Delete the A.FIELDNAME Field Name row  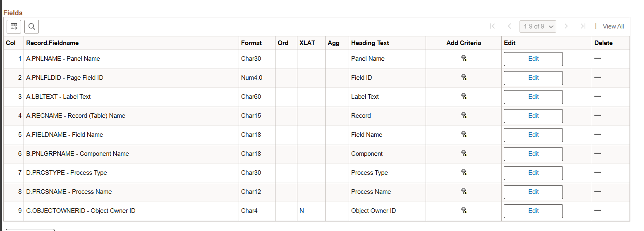point(597,134)
